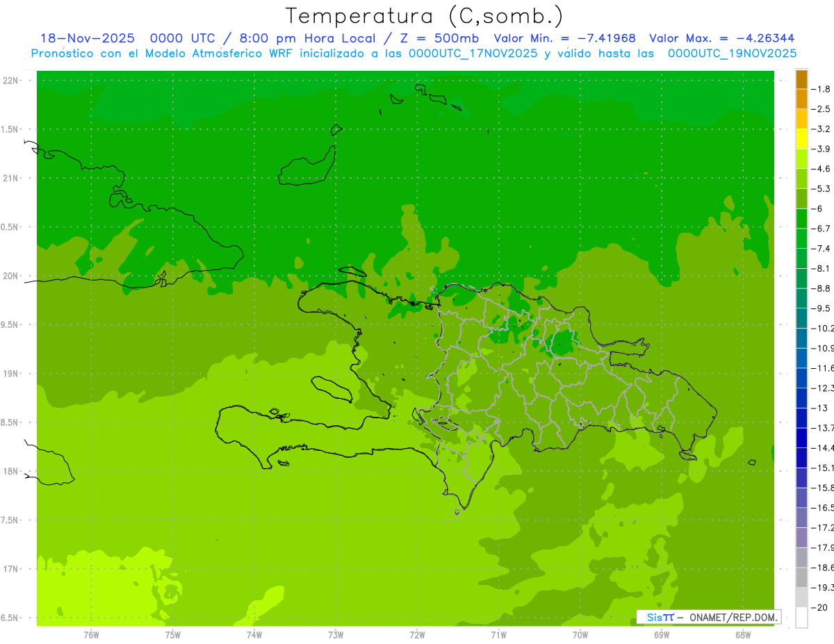
Task: Click the yellow swatch between -3.2 and -3.9
Action: pyautogui.click(x=801, y=139)
